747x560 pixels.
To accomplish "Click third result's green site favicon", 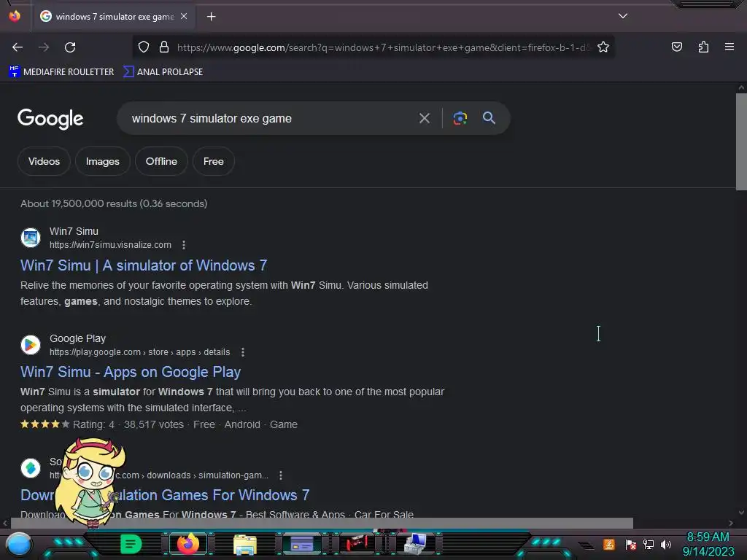I will (x=31, y=468).
